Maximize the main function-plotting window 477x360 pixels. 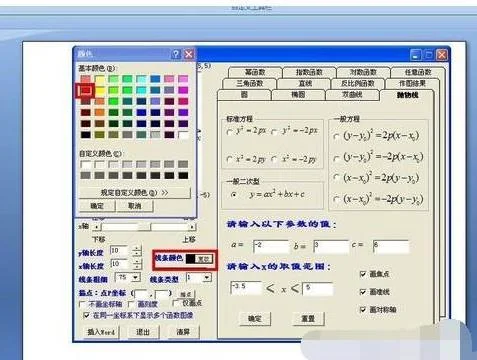429,55
